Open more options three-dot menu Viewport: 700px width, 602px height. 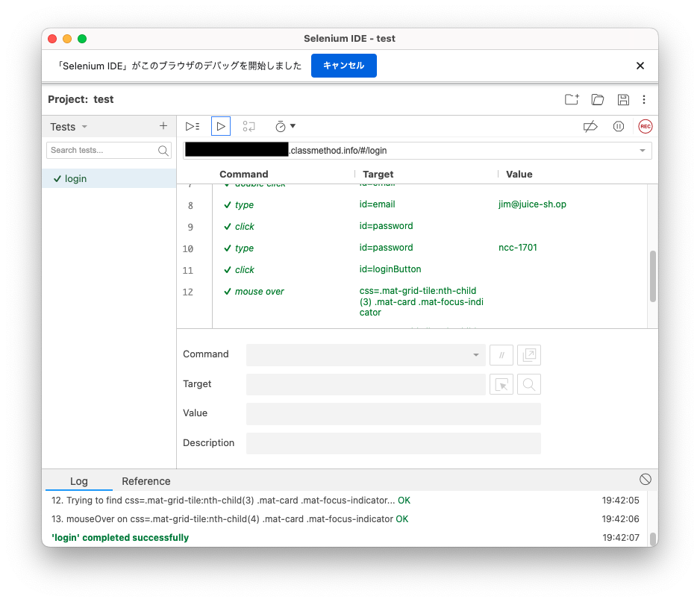[x=644, y=99]
